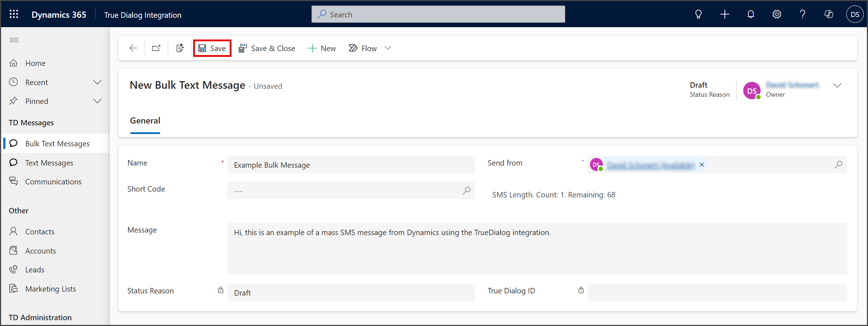Click the Dynamics 365 title
The image size is (868, 326).
[x=59, y=15]
